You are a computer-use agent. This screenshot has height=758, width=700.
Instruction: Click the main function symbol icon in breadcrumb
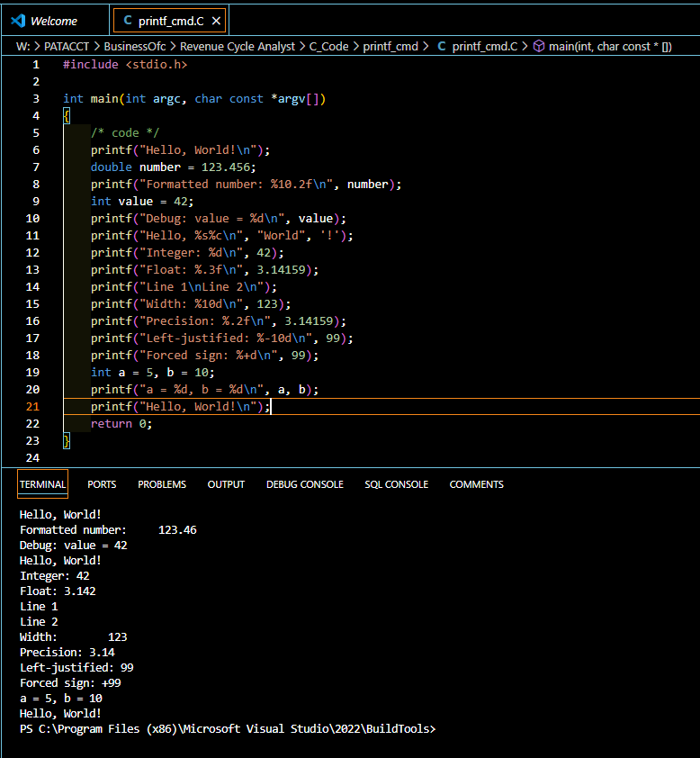[538, 47]
